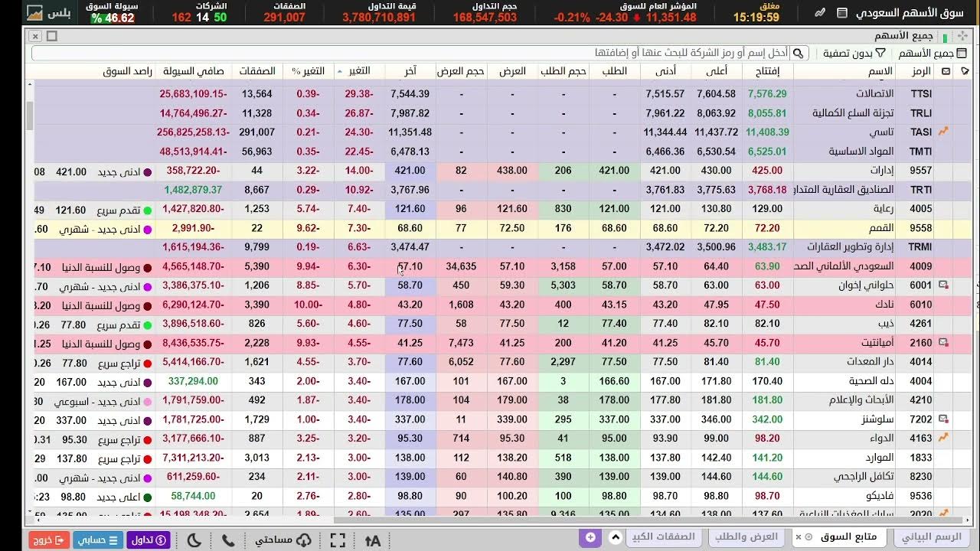This screenshot has width=980, height=551.
Task: Open the العرض والطلب tab
Action: click(746, 537)
